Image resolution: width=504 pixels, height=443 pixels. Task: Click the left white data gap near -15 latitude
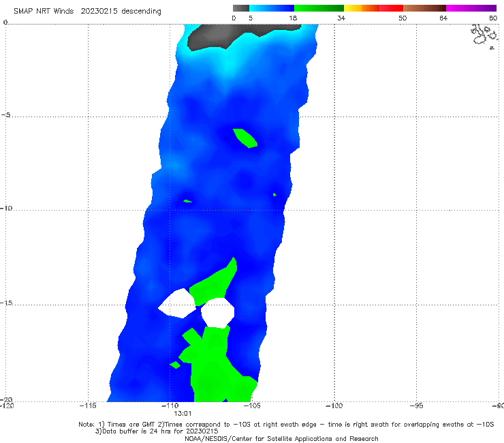(177, 304)
